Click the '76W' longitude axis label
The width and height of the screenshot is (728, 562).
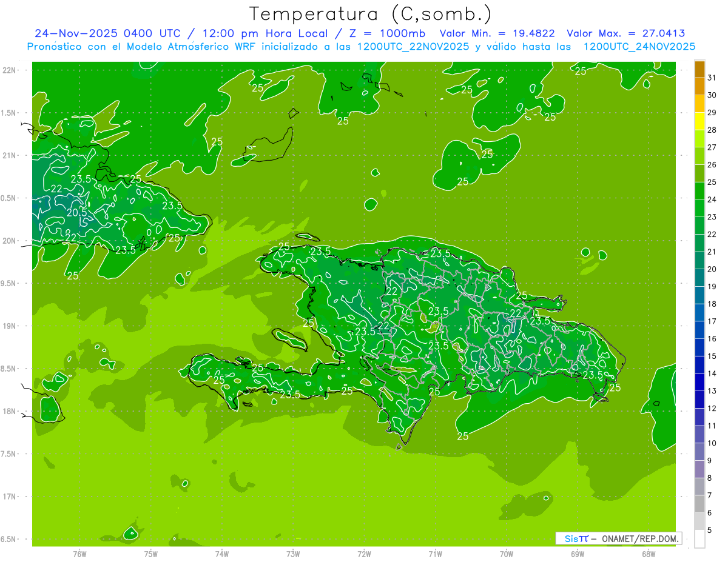point(79,554)
